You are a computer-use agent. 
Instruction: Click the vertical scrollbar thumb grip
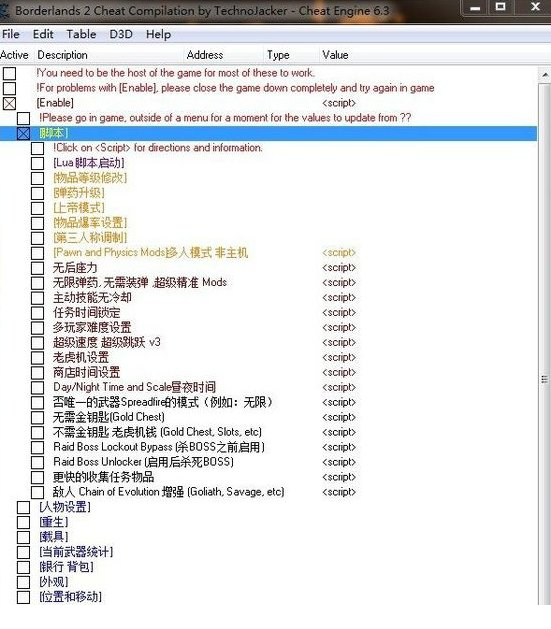point(545,379)
